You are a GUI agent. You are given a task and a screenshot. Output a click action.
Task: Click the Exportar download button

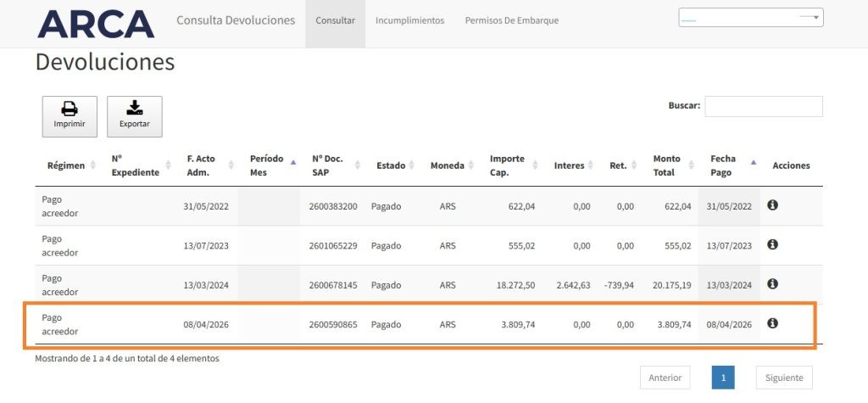[x=134, y=116]
